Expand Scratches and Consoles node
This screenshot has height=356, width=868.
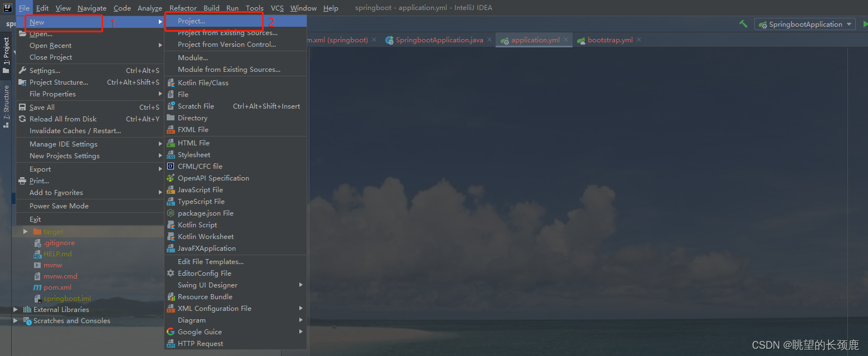click(16, 320)
